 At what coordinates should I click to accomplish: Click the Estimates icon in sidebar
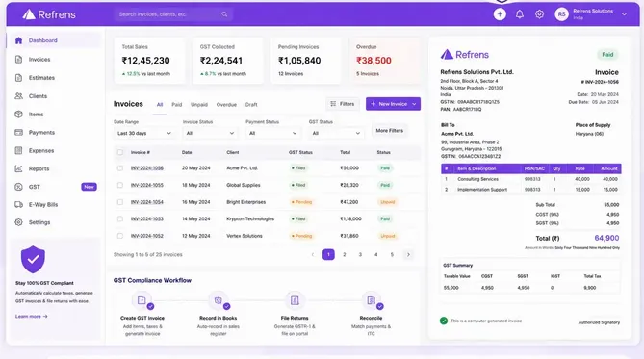pos(18,78)
